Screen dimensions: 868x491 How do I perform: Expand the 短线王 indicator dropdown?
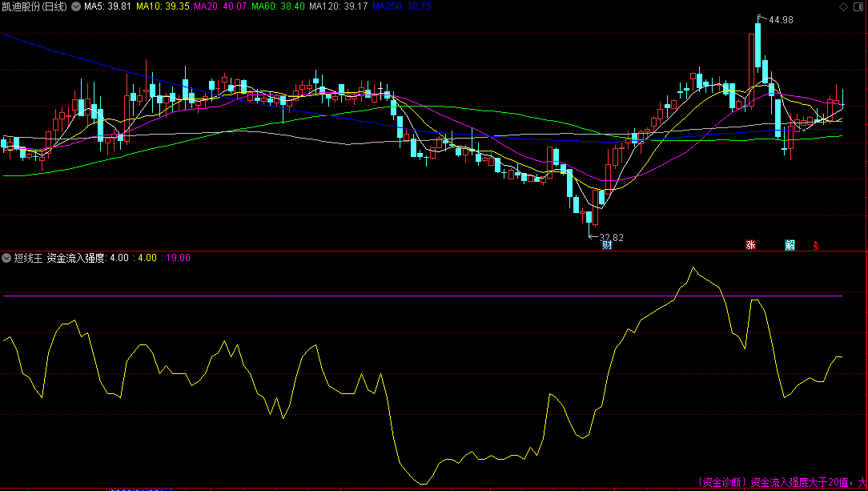6,258
